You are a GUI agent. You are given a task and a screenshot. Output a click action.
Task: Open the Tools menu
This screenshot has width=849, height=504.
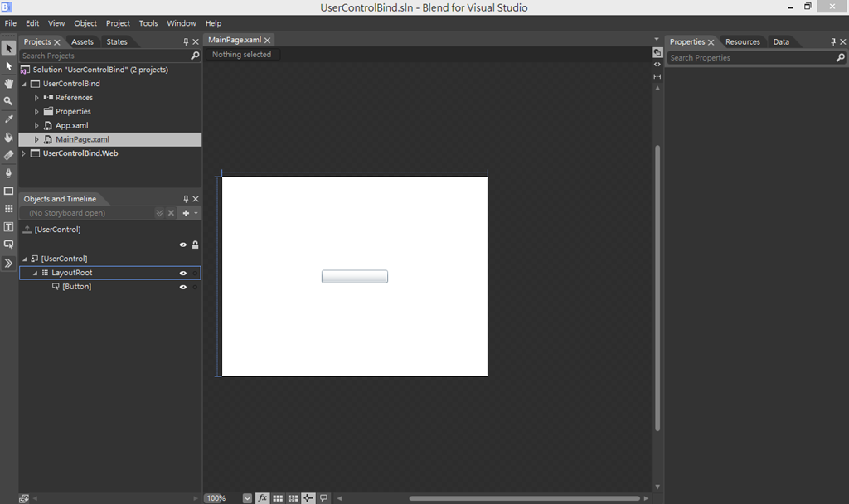click(x=148, y=23)
